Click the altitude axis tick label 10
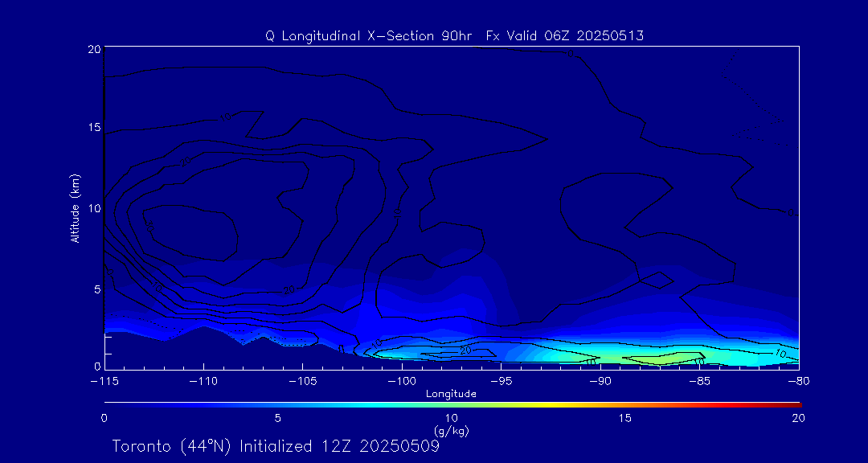 pos(94,208)
